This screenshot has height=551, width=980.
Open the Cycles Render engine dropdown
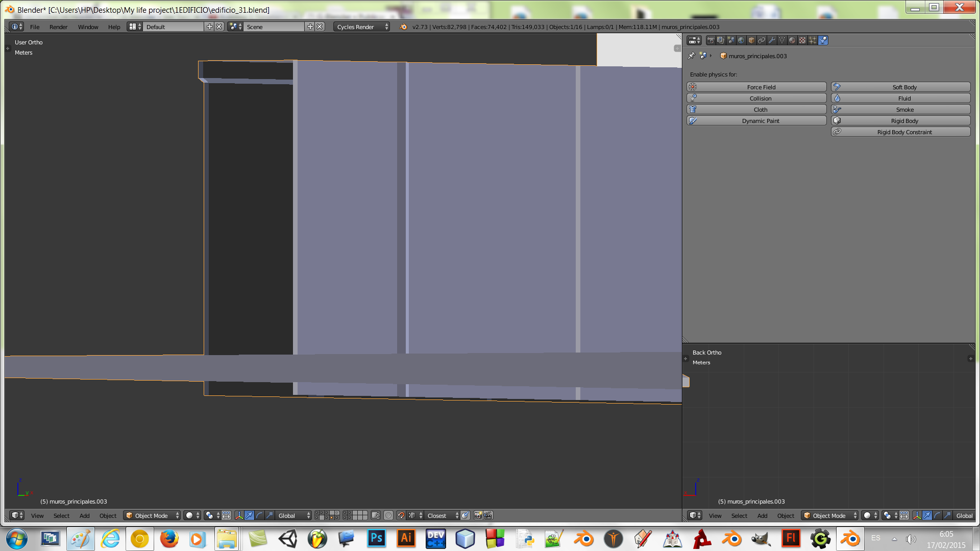[362, 27]
